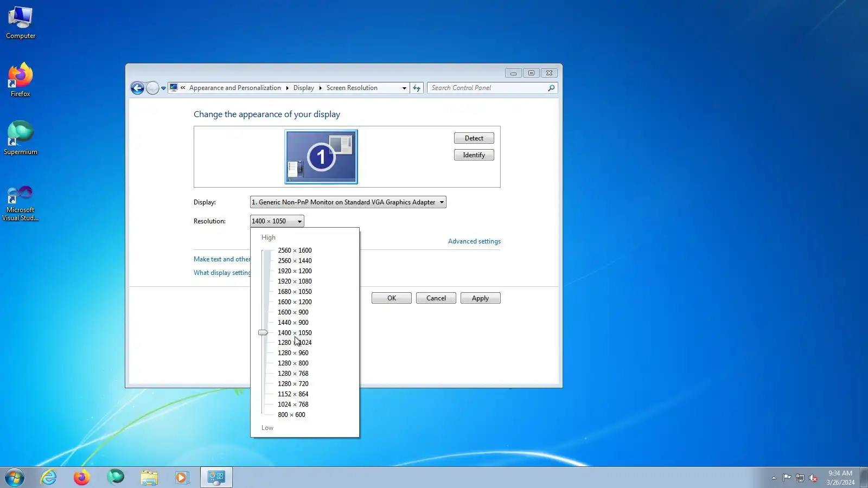Minimize the Screen Resolution window
The height and width of the screenshot is (488, 868).
coord(513,73)
